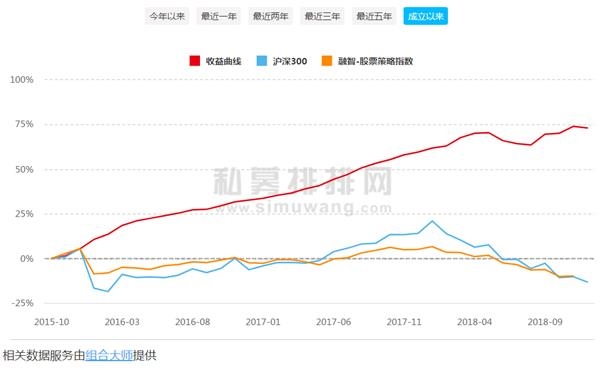This screenshot has width=600, height=370.
Task: Select the 今年以来 time range tab
Action: click(167, 16)
